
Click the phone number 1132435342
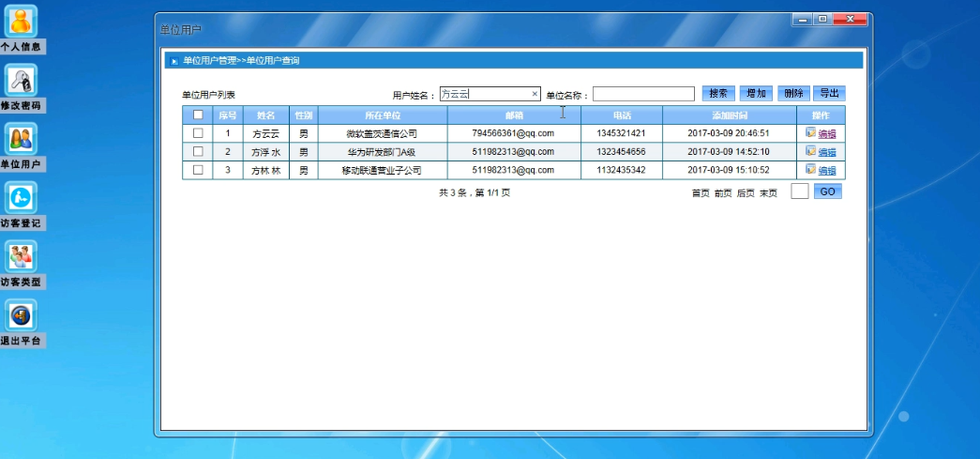[x=621, y=170]
